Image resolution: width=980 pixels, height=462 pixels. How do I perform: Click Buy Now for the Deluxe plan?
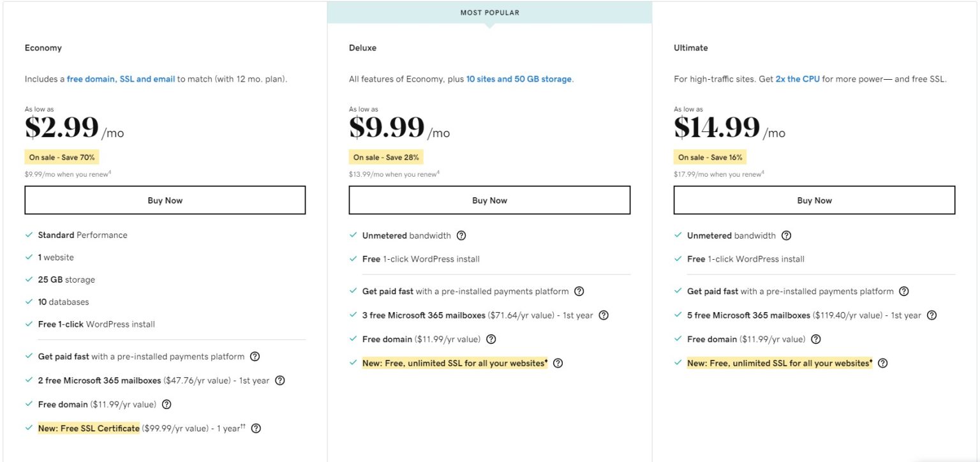489,200
